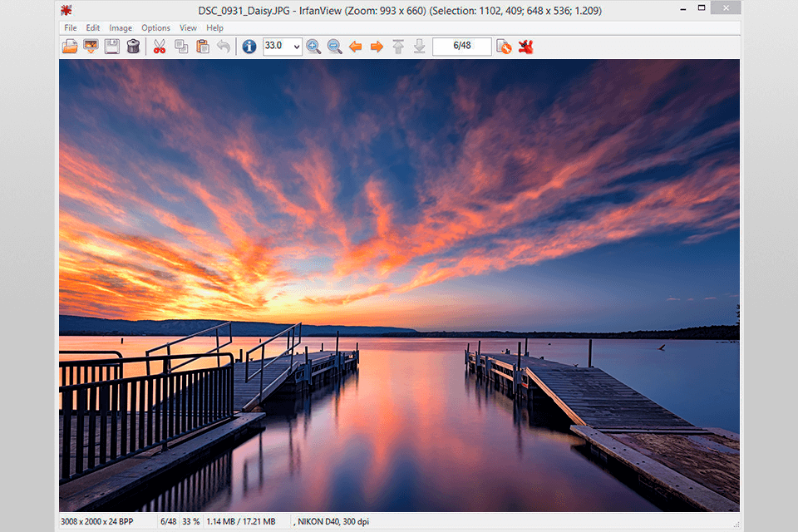Click the 3008 x 2000 x 24 BPP status
This screenshot has height=532, width=798.
click(96, 521)
